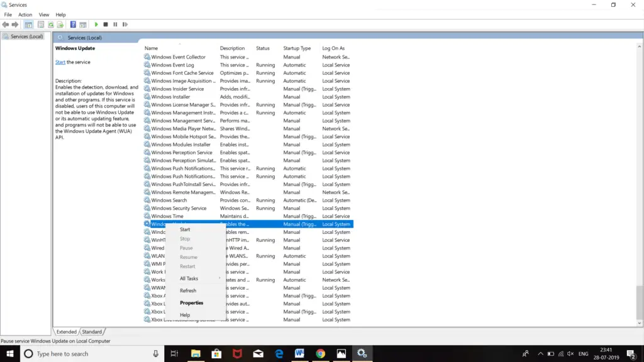Click the gear icon beside Windows Event Collector

[x=147, y=57]
